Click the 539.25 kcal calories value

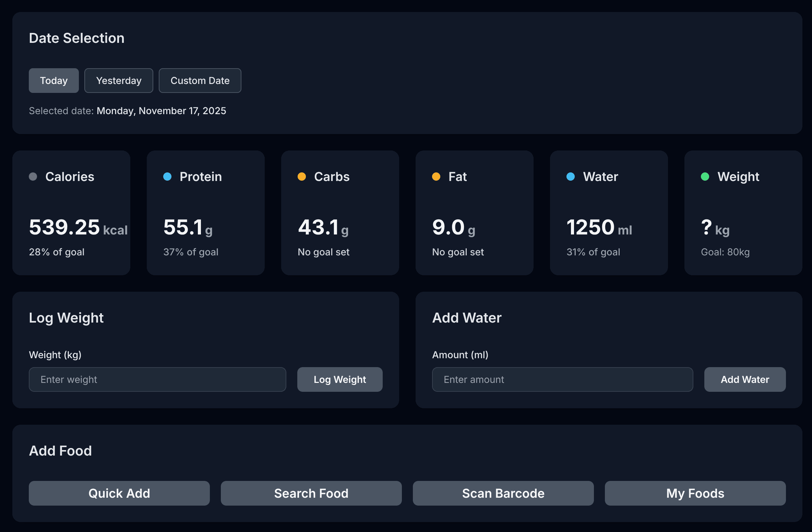(78, 228)
